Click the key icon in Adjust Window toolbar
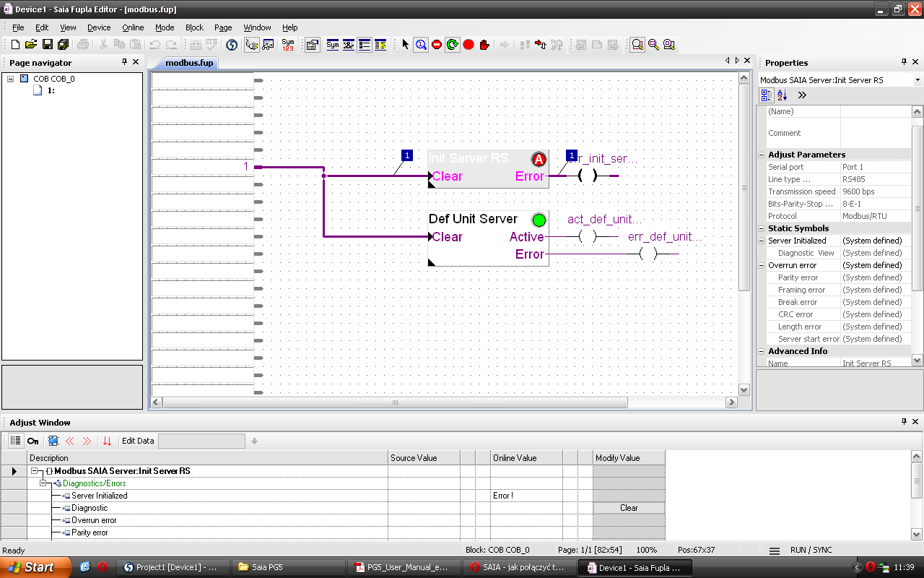 33,441
